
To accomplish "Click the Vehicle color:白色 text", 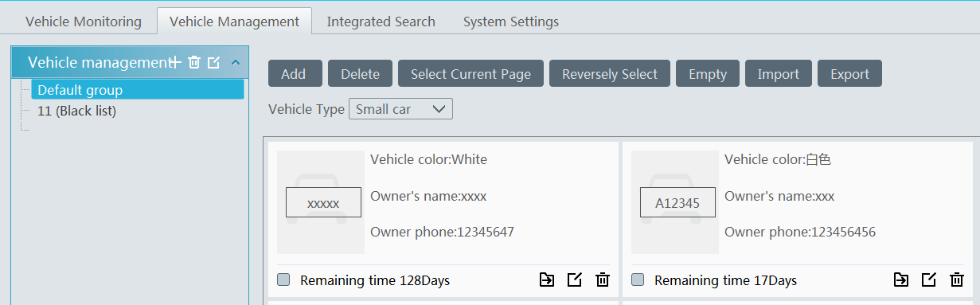I will [778, 159].
